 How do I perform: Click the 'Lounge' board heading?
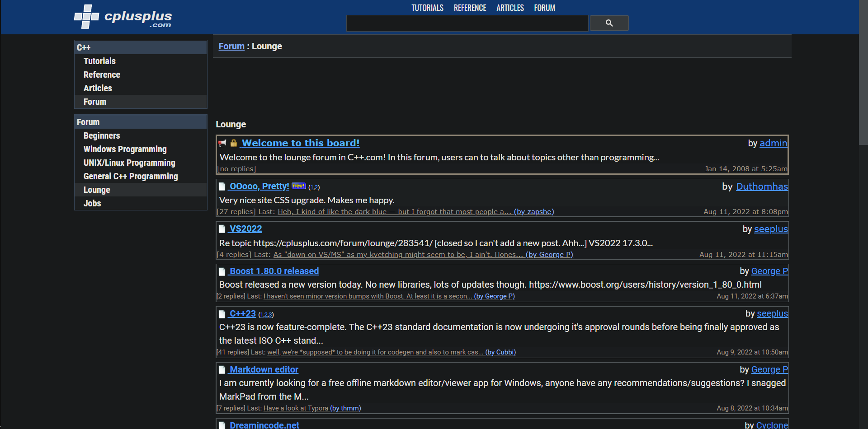[x=231, y=124]
